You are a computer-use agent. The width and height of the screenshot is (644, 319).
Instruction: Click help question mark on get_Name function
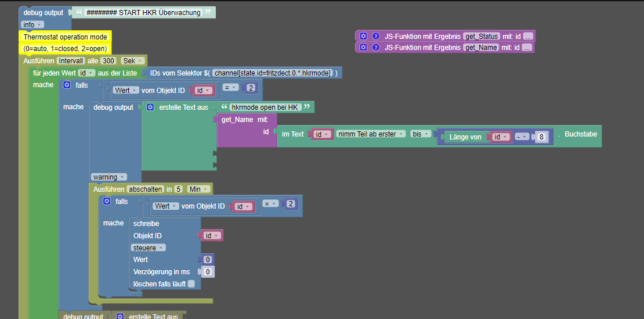[375, 47]
